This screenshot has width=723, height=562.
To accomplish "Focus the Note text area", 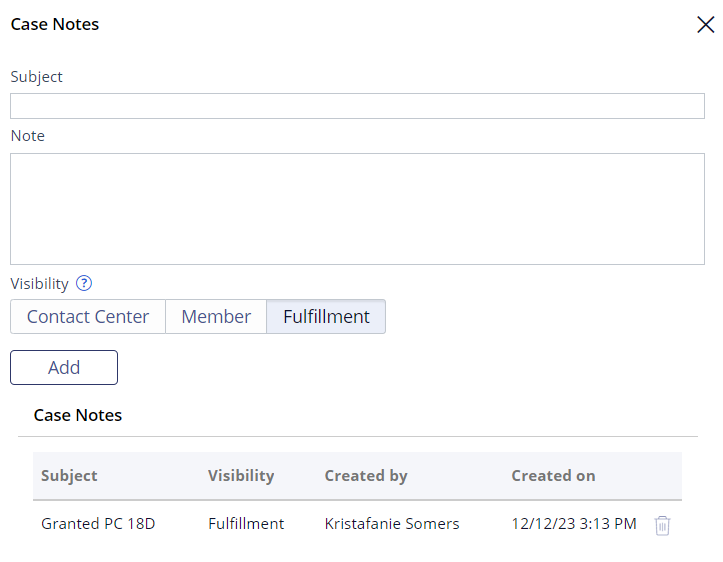I will (x=357, y=209).
